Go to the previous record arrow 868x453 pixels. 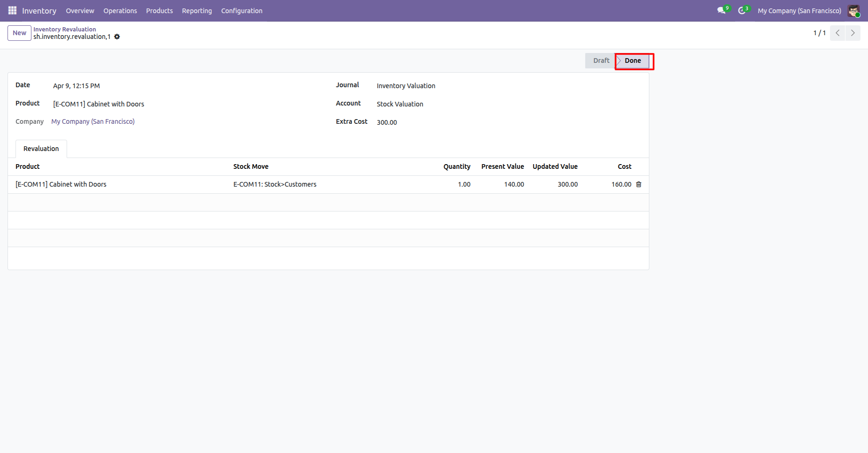(838, 33)
